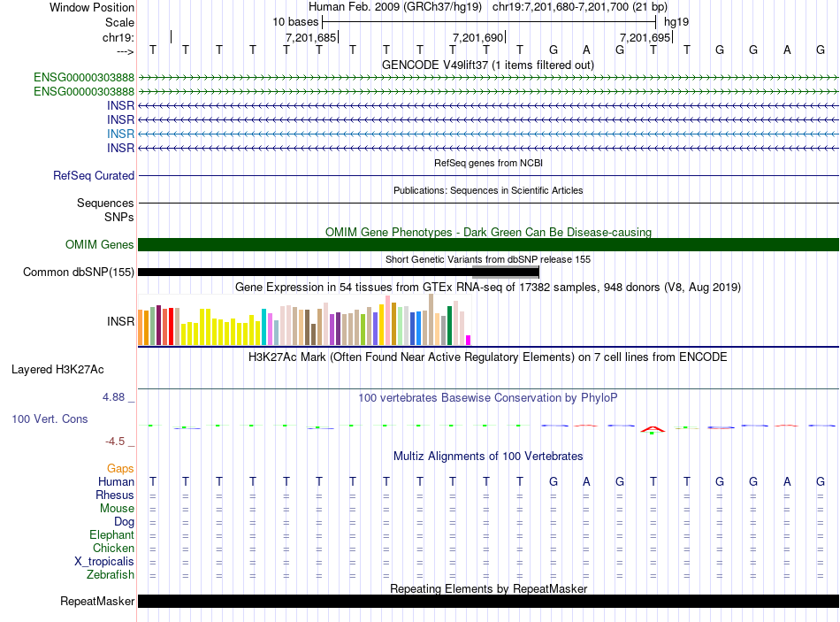The width and height of the screenshot is (840, 622).
Task: Click the gray variant segment in dbSNP track
Action: coord(505,272)
